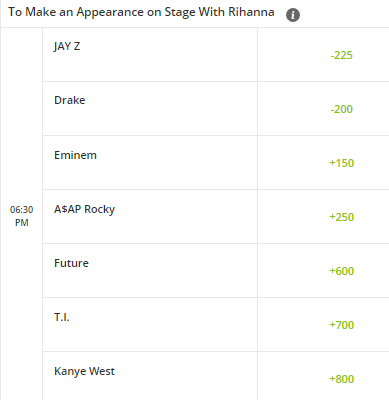
Task: Pick the Eminem +150 odds
Action: [x=341, y=163]
